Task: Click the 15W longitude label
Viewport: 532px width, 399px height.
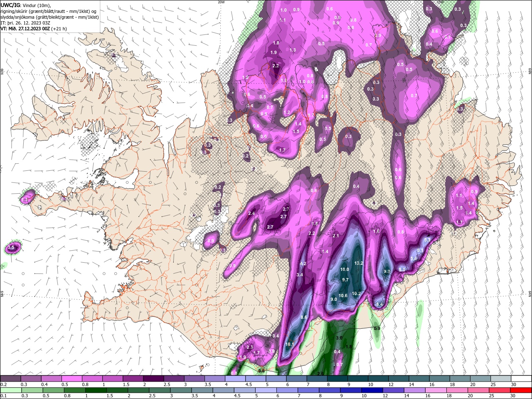Action: point(440,2)
